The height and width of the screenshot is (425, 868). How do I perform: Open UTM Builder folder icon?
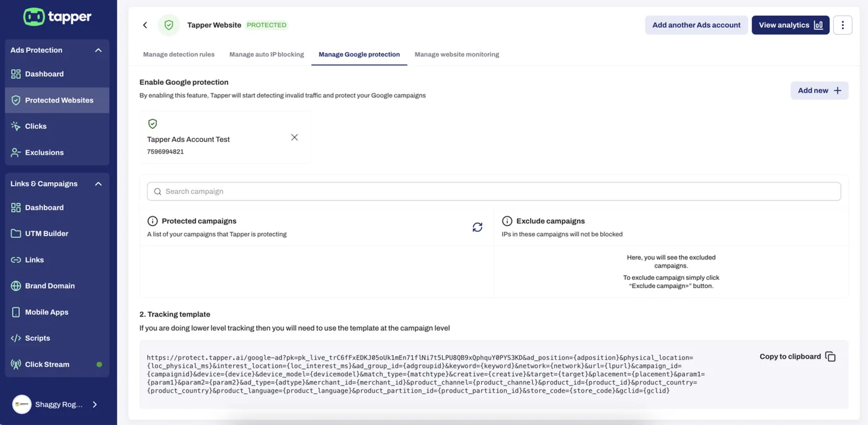click(16, 234)
